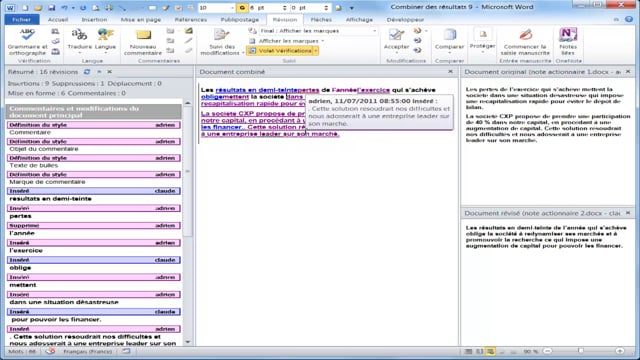Select the inserted 'résultats en demi-teinte' revision entry
Screen dimensions: 640x360
tap(94, 195)
